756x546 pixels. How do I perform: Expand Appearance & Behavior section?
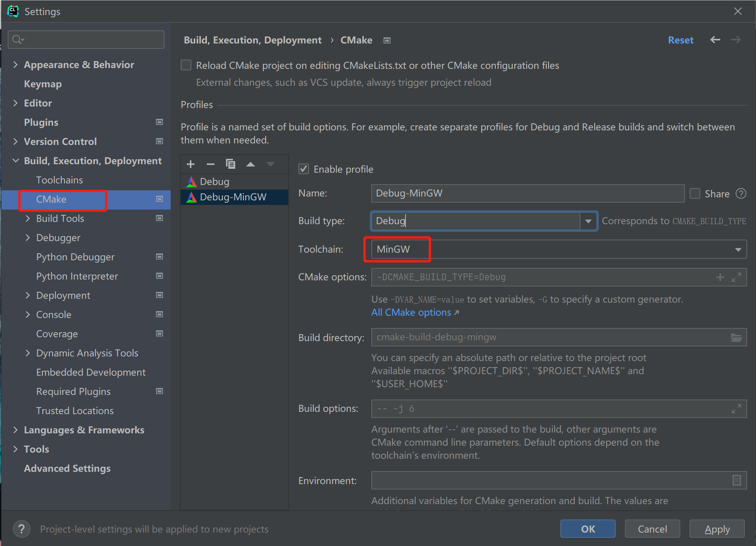coord(15,65)
